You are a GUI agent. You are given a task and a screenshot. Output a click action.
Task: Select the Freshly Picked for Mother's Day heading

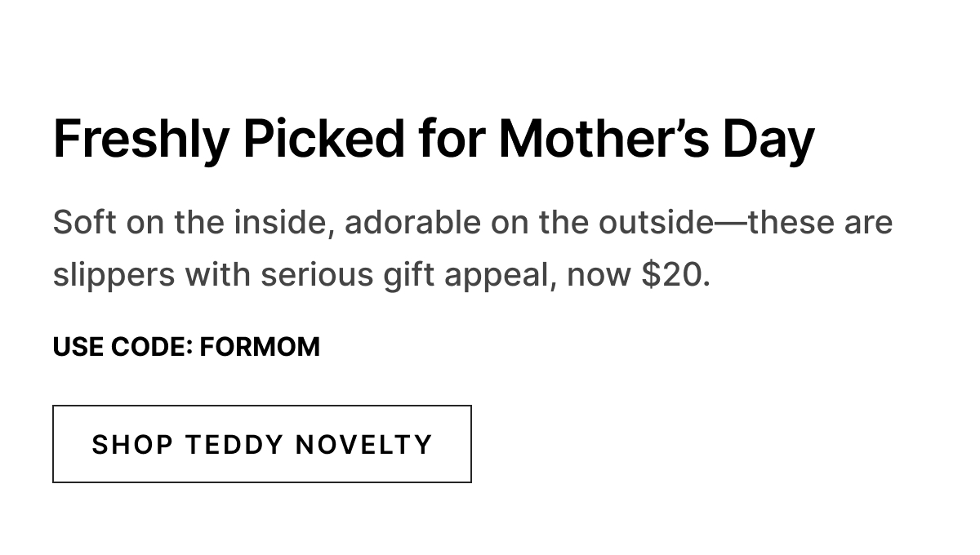click(x=434, y=139)
